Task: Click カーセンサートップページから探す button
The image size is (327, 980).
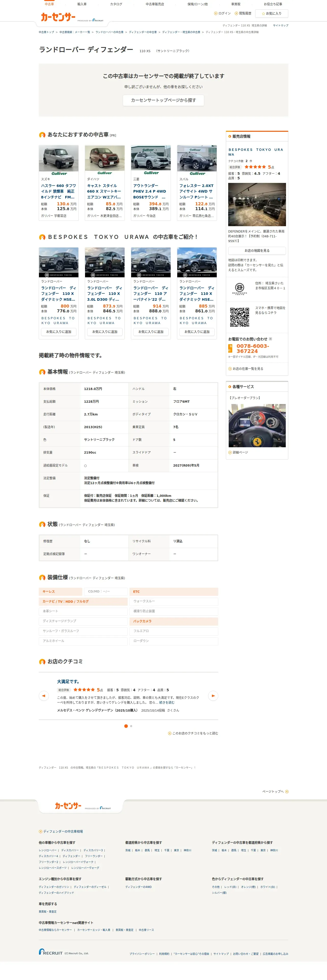Action: click(163, 100)
